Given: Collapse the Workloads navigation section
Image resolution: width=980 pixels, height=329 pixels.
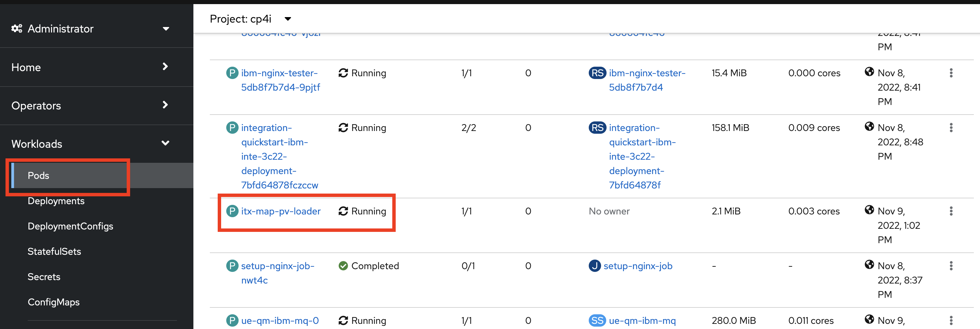Looking at the screenshot, I should click(91, 144).
